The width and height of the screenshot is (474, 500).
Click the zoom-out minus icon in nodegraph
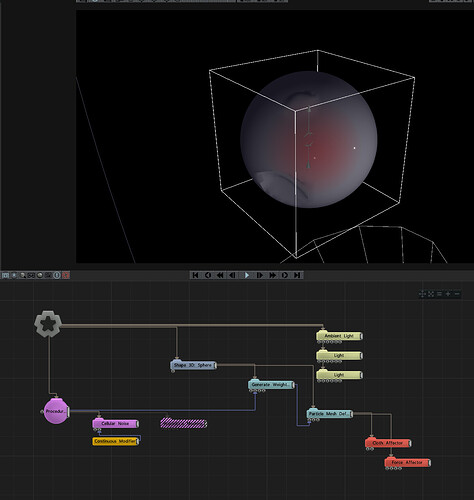click(457, 294)
